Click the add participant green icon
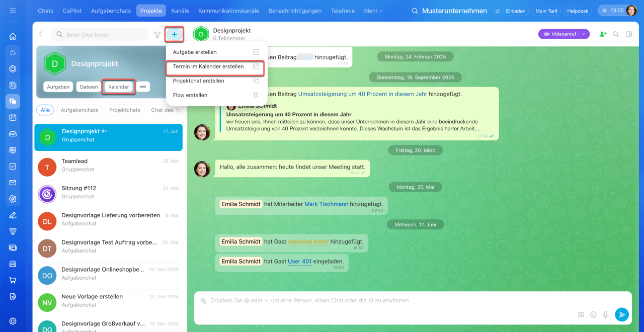This screenshot has height=332, width=644. click(x=603, y=34)
